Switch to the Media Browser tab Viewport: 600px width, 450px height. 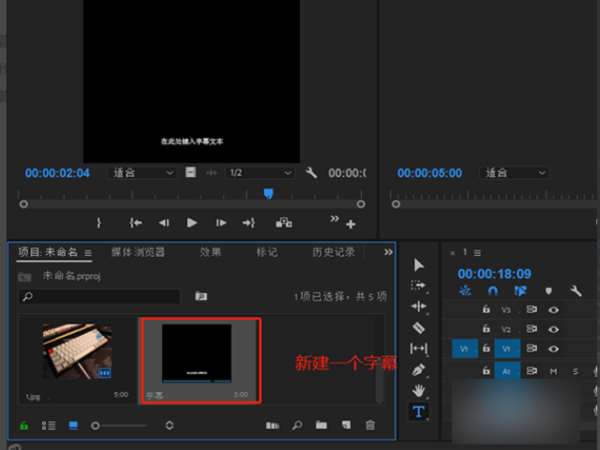pyautogui.click(x=138, y=252)
